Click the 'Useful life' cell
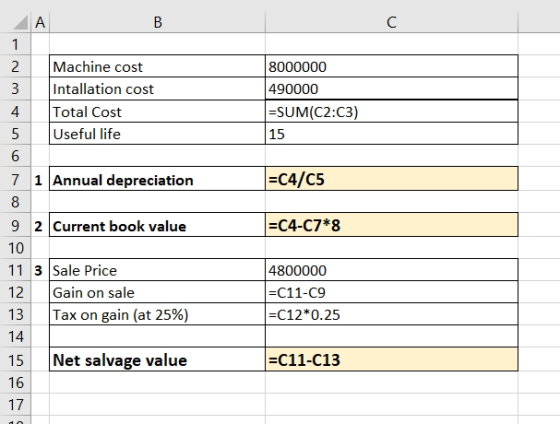 tap(158, 134)
